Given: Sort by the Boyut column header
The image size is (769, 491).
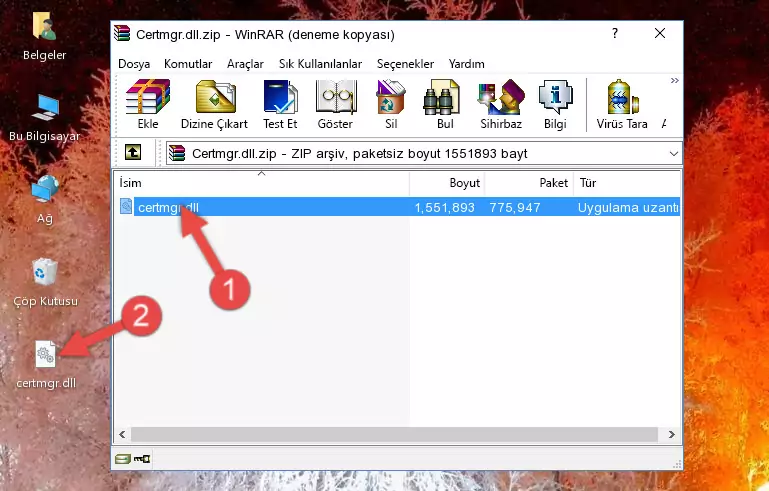Looking at the screenshot, I should pyautogui.click(x=447, y=183).
